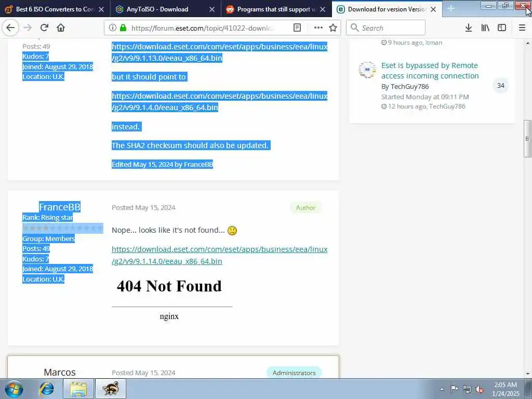Click the Administrators badge on Marcos post
The image size is (532, 399).
[294, 373]
